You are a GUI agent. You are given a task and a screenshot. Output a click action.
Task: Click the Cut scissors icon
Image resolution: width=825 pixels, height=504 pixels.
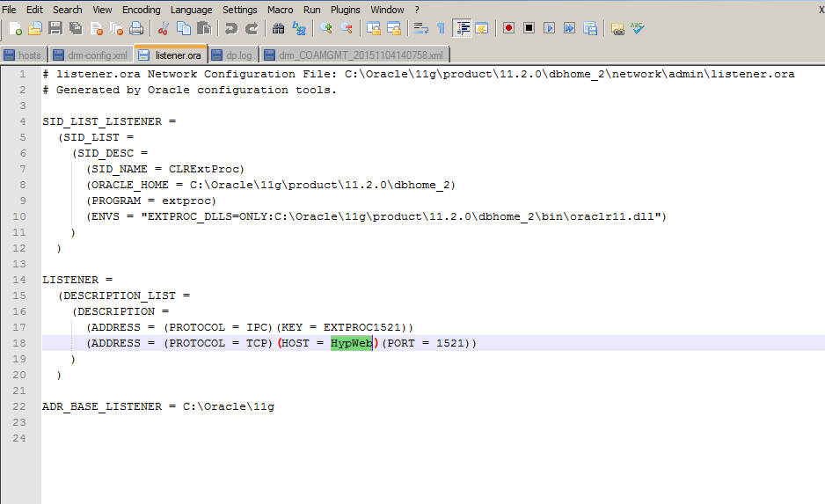[164, 28]
